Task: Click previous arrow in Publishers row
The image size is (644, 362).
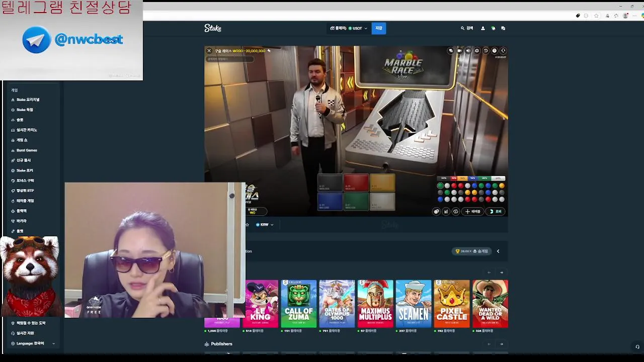Action: click(489, 344)
